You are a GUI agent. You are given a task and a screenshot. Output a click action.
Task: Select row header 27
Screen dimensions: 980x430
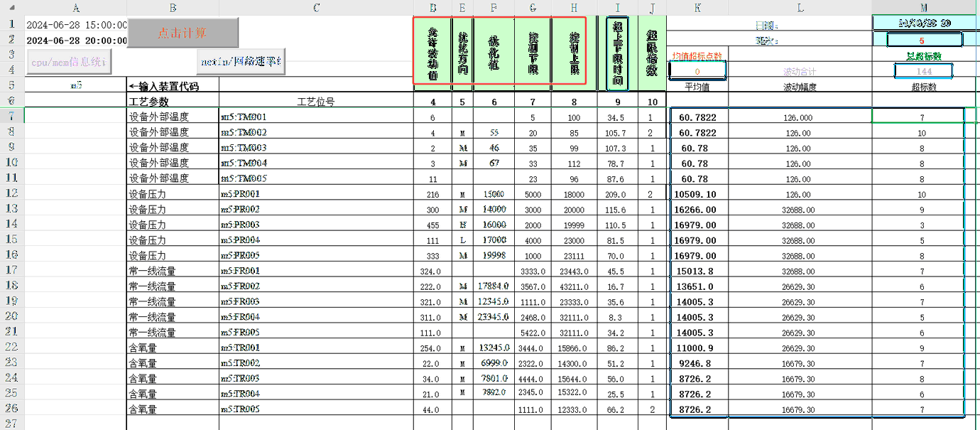[x=12, y=424]
